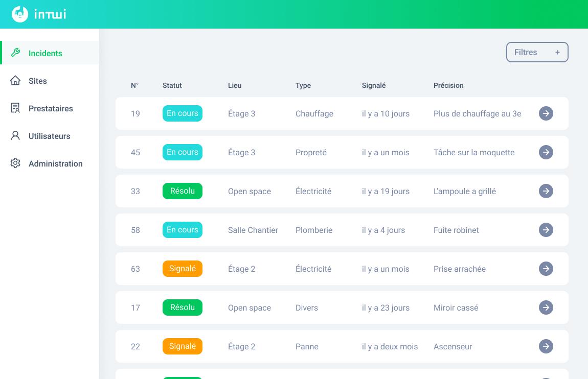Viewport: 588px width, 379px height.
Task: Click the Résolu badge of incident 33
Action: click(x=182, y=191)
